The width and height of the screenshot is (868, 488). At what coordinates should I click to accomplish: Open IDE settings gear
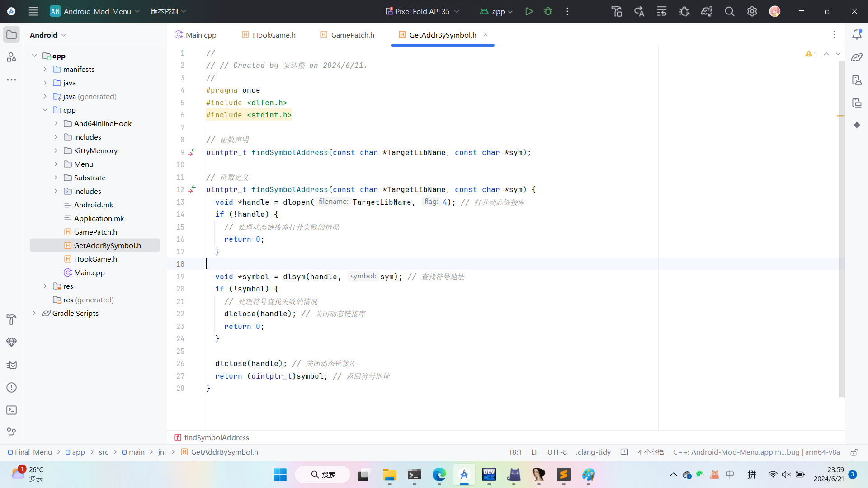click(x=752, y=11)
